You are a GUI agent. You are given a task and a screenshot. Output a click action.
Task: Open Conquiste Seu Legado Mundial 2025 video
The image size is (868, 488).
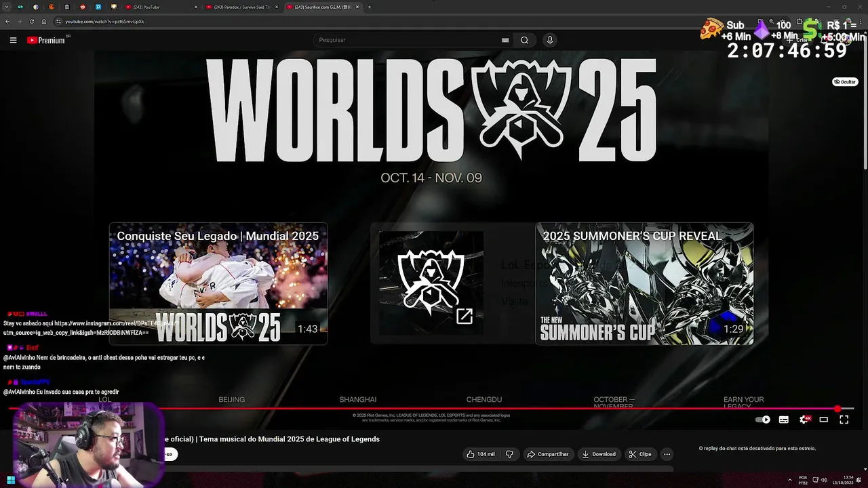click(x=218, y=284)
